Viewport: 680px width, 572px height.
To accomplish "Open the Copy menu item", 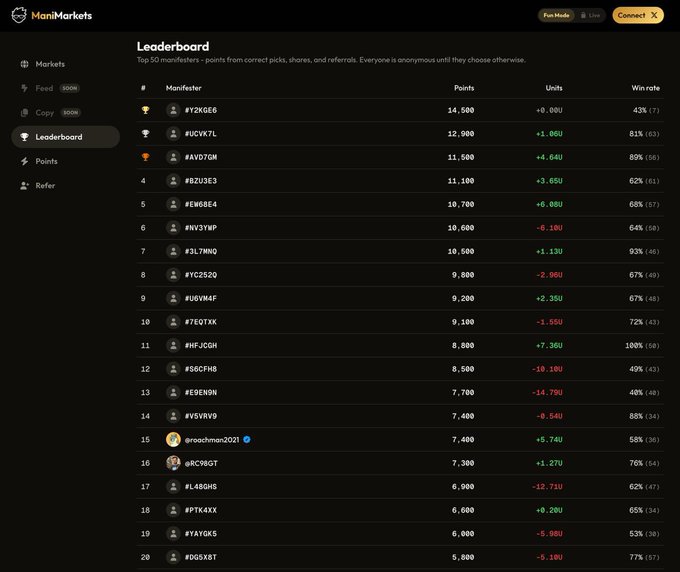I will point(65,113).
